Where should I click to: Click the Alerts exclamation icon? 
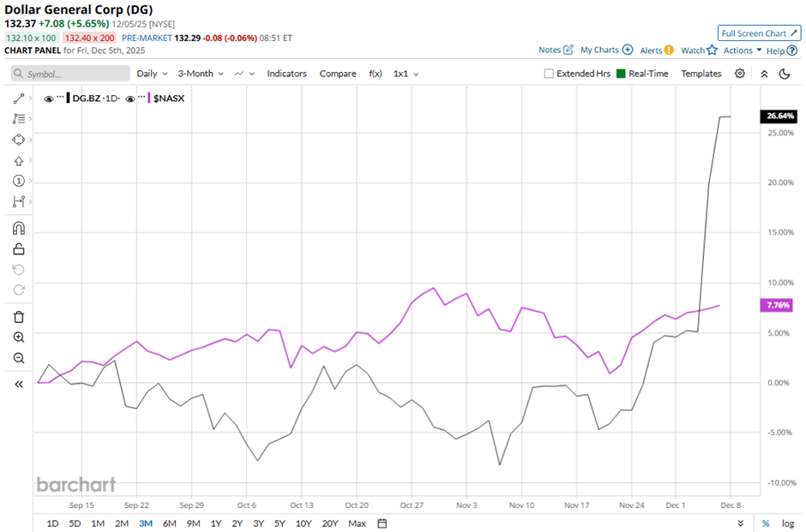coord(669,50)
